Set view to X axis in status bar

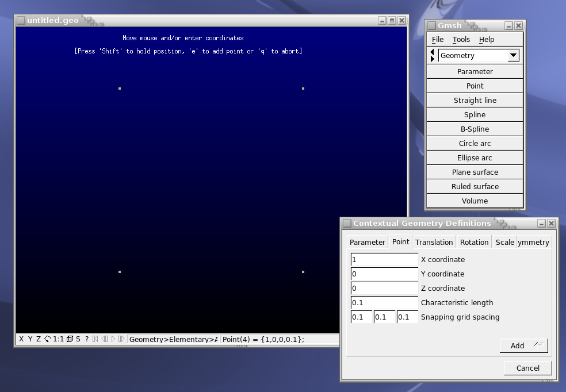[x=21, y=339]
